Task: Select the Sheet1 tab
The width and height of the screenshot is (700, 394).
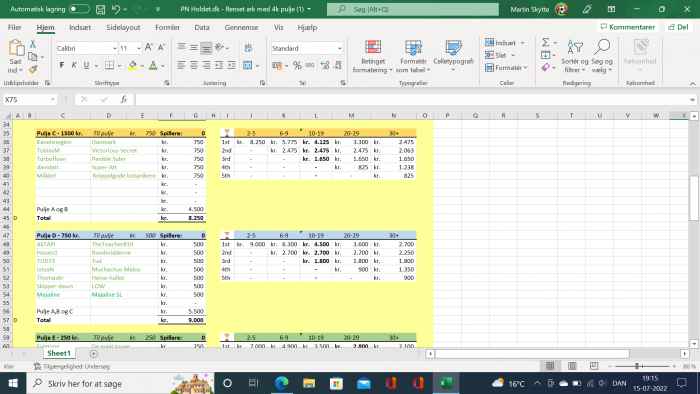Action: [x=59, y=353]
